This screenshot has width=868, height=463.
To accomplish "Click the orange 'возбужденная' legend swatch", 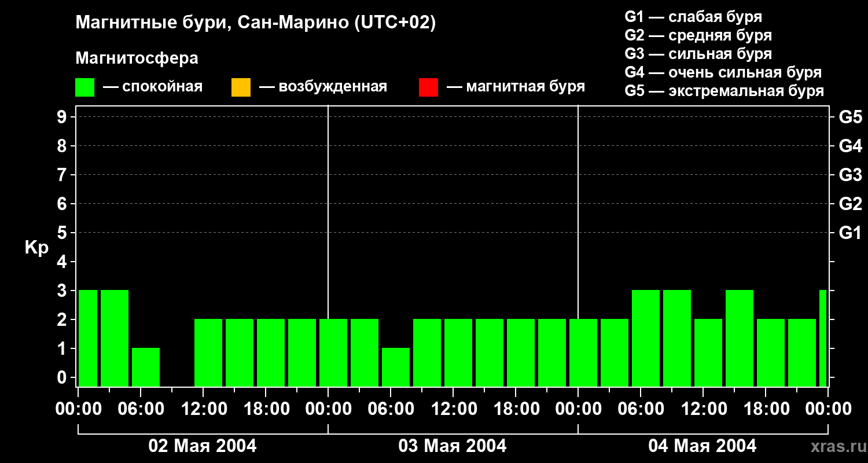I will pyautogui.click(x=241, y=87).
